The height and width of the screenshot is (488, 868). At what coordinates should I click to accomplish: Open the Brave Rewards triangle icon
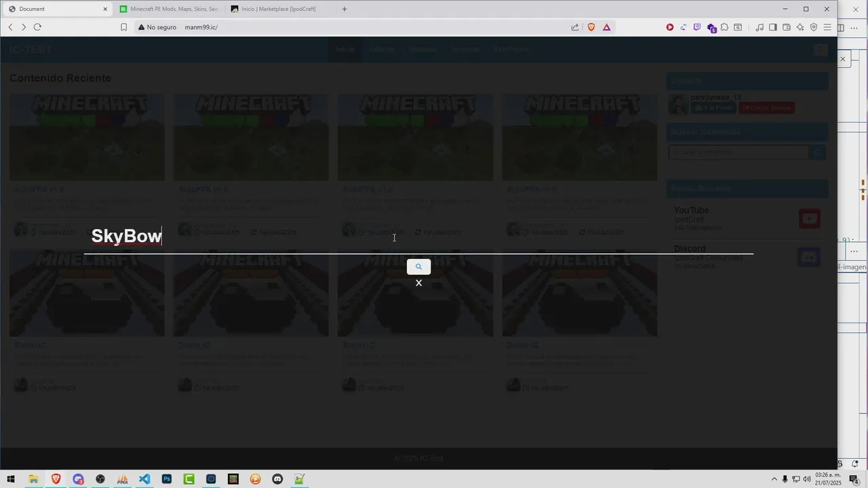606,27
